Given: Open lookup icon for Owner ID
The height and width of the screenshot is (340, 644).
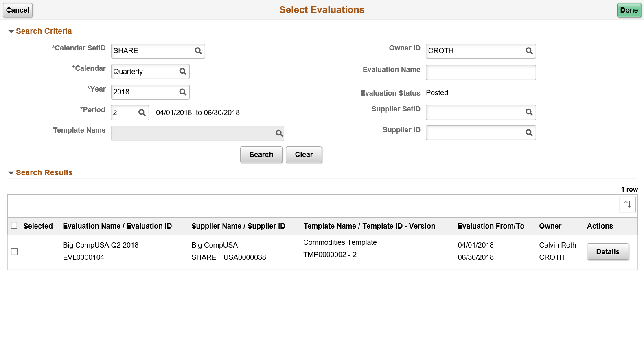Looking at the screenshot, I should point(529,51).
